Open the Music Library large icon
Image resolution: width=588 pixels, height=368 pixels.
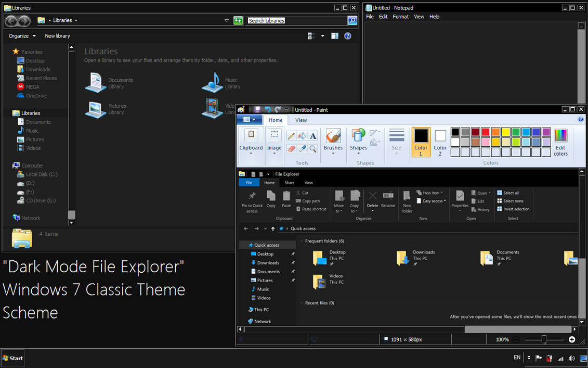[213, 83]
